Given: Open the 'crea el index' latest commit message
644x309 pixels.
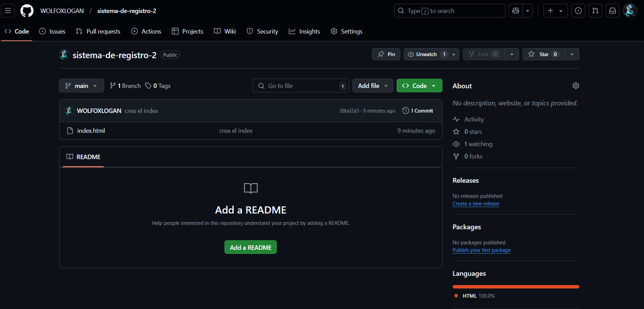Looking at the screenshot, I should [x=141, y=111].
